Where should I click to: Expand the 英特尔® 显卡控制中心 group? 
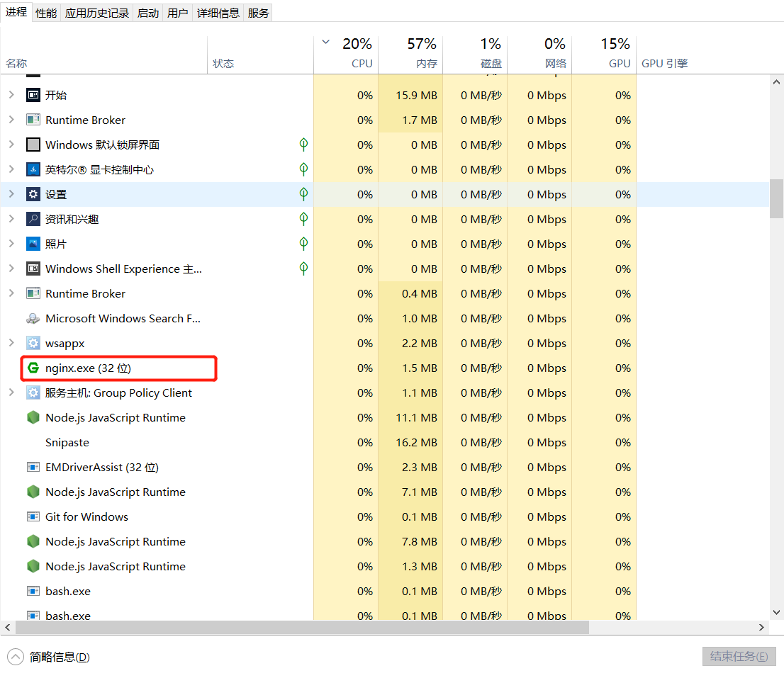[x=11, y=169]
